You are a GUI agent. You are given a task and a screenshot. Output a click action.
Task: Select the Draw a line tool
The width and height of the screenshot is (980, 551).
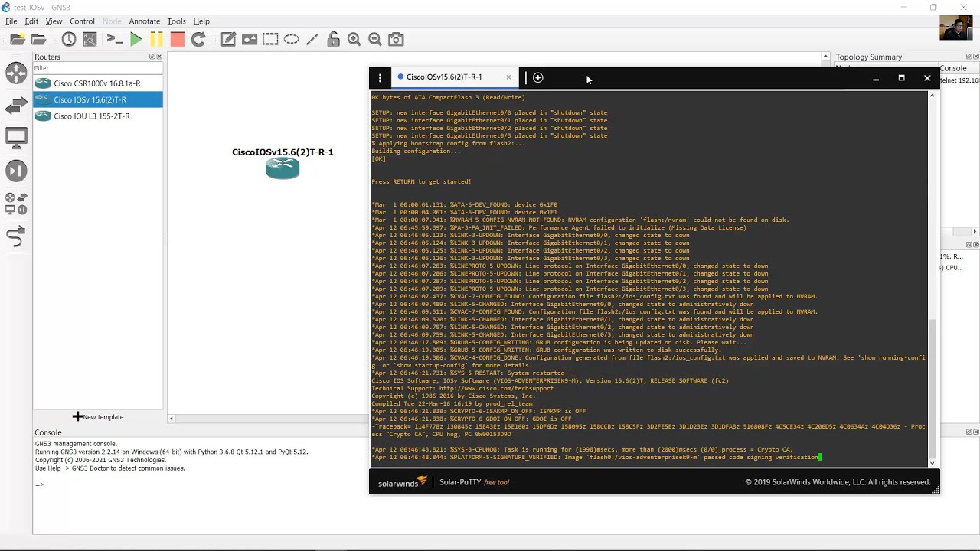312,39
